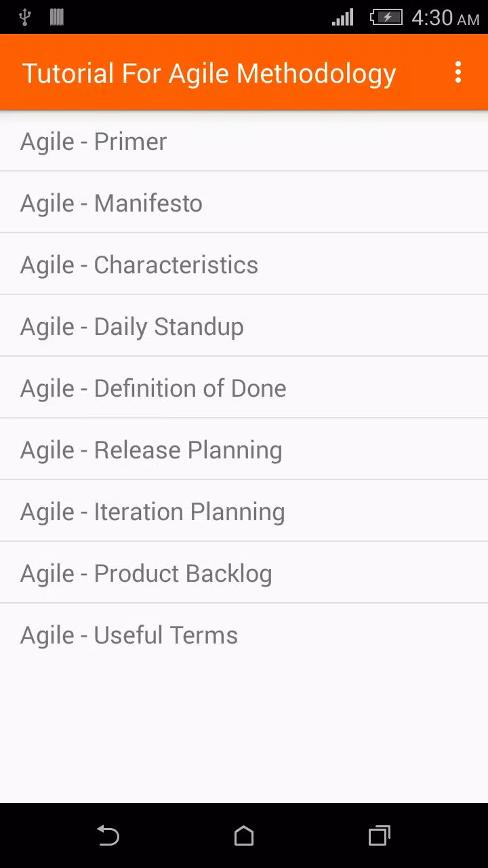Tap the USB status bar icon
Image resolution: width=488 pixels, height=868 pixels.
[x=25, y=17]
